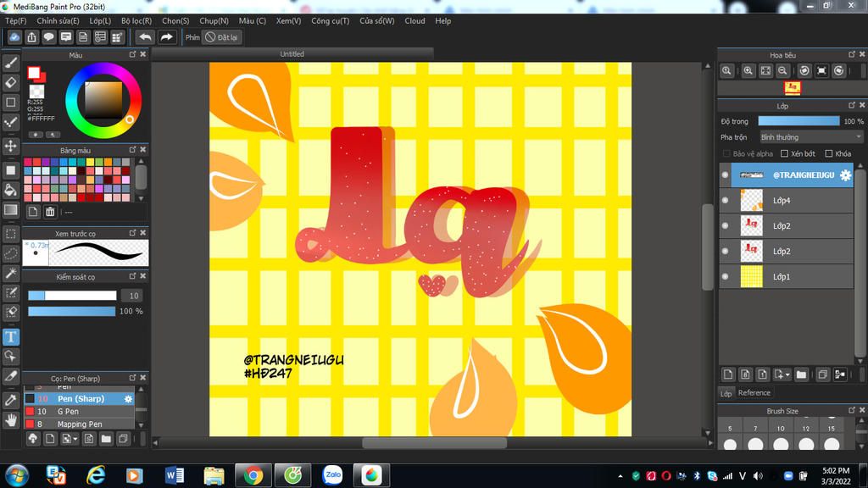Switch to the Reference tab

click(x=754, y=393)
